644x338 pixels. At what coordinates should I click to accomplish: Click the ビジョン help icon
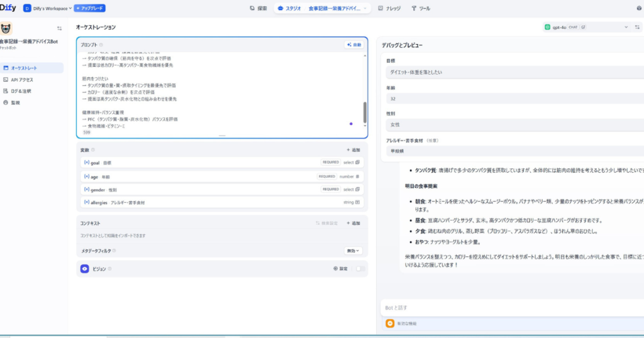(x=109, y=269)
